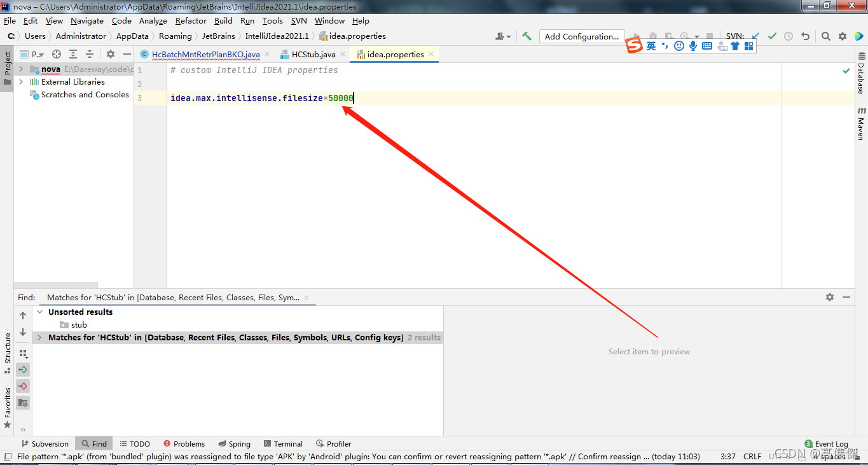
Task: Open the Sogou emoji smiley icon
Action: click(x=679, y=46)
